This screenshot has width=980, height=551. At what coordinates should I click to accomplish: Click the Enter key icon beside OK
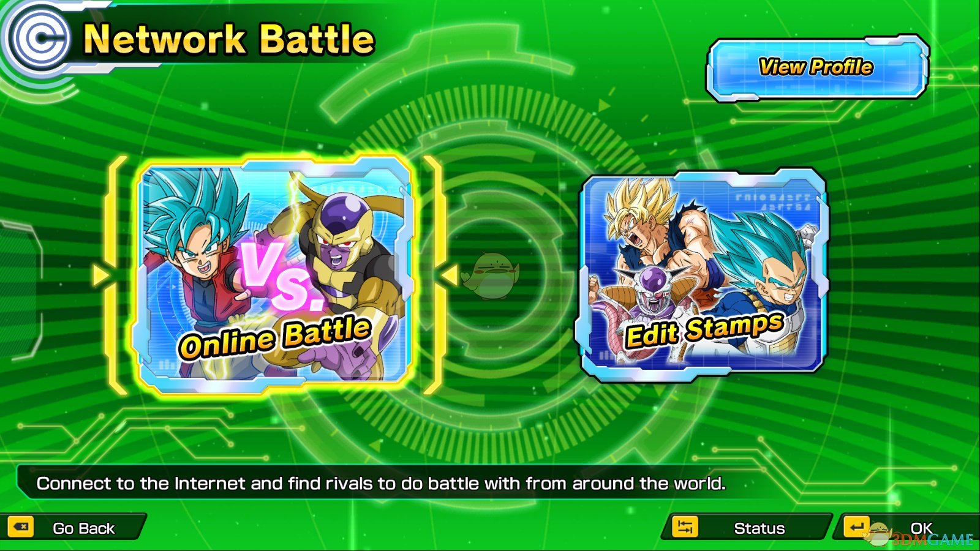(856, 527)
